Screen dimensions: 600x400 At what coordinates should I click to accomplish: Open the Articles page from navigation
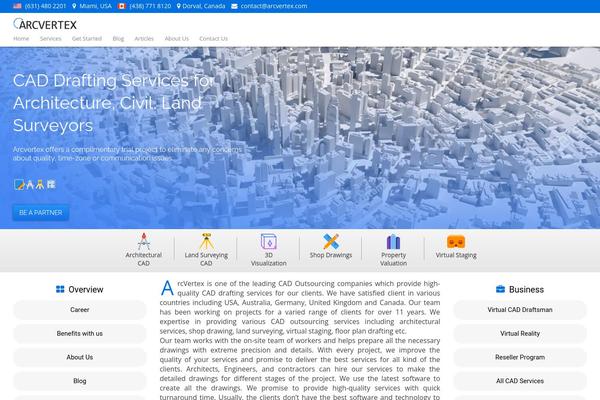[144, 38]
